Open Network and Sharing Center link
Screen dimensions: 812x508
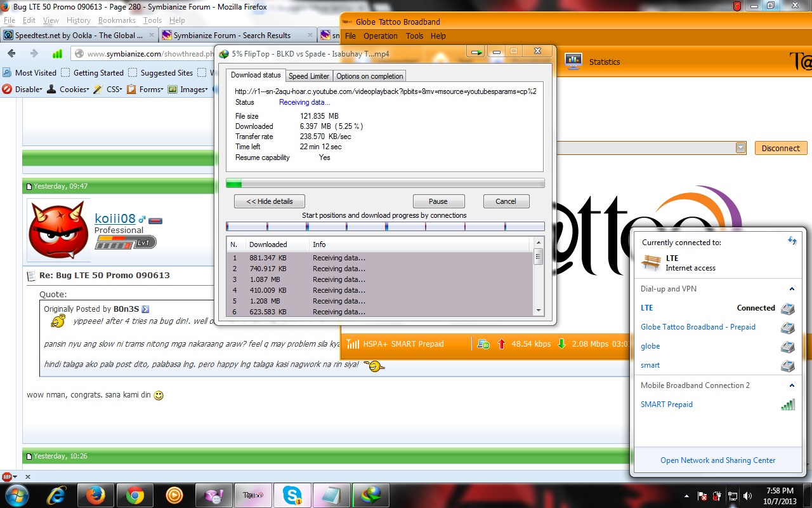[x=717, y=460]
